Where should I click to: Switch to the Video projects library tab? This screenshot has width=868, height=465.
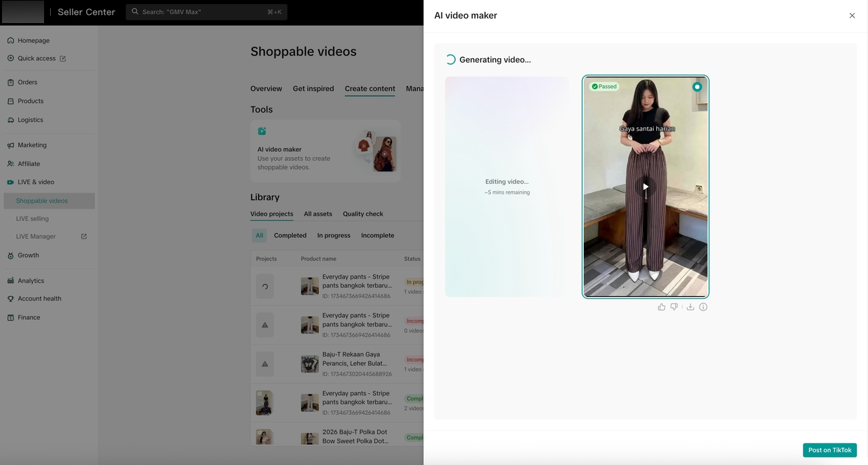pos(272,214)
